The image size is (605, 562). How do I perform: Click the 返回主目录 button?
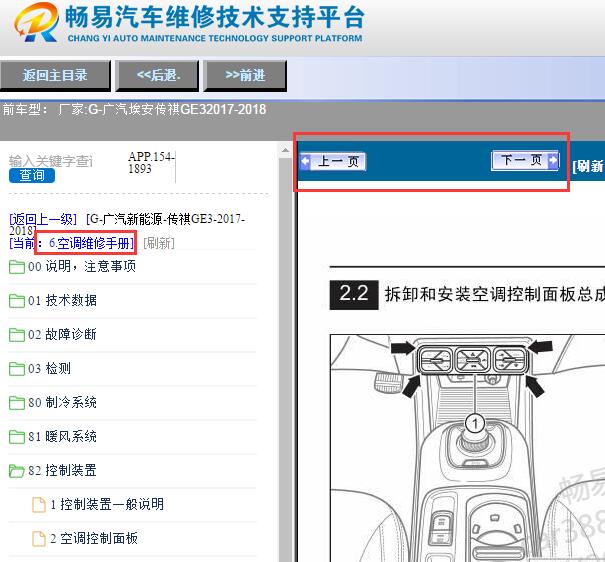(x=55, y=75)
